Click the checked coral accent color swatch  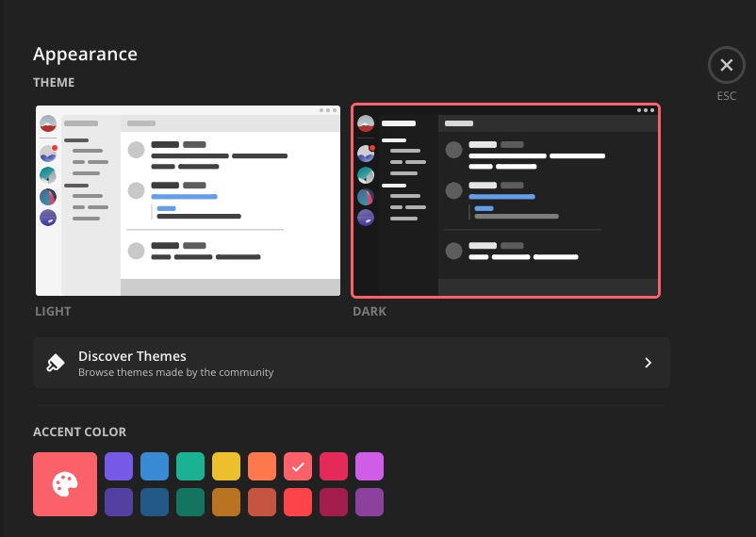point(298,466)
